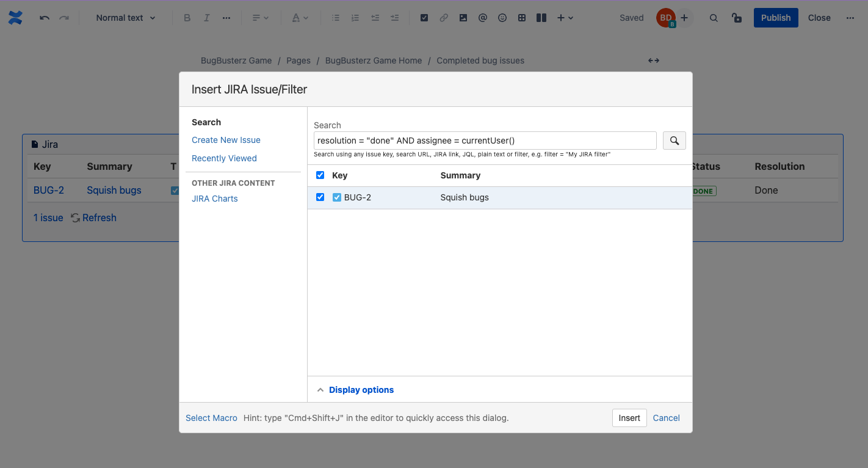Insert an action item checkbox
This screenshot has width=868, height=468.
tap(424, 18)
